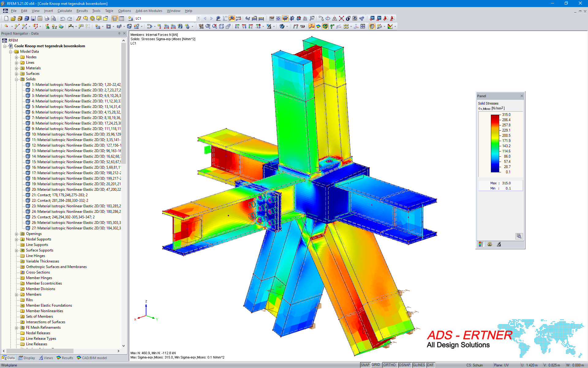The height and width of the screenshot is (368, 588).
Task: Open the Results menu
Action: 82,11
